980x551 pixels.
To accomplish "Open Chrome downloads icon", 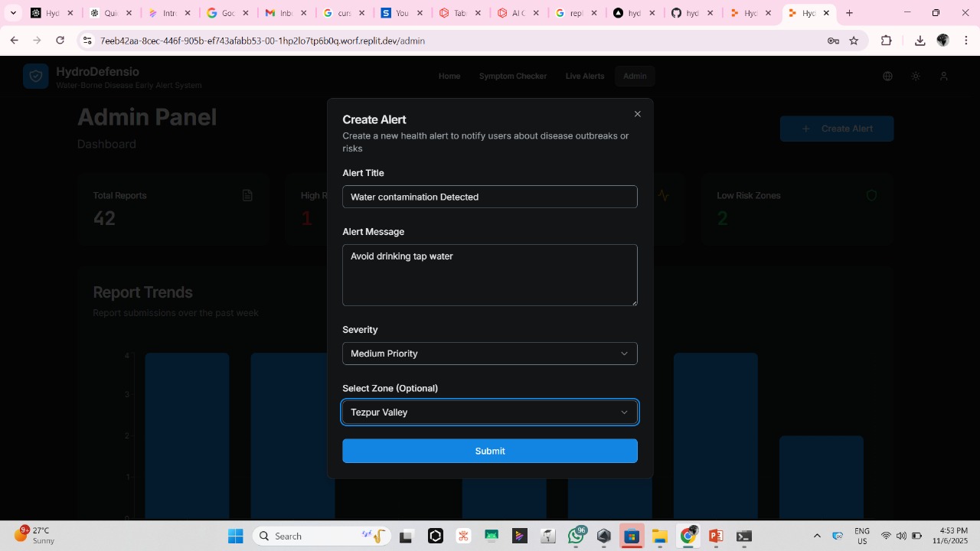I will (920, 41).
